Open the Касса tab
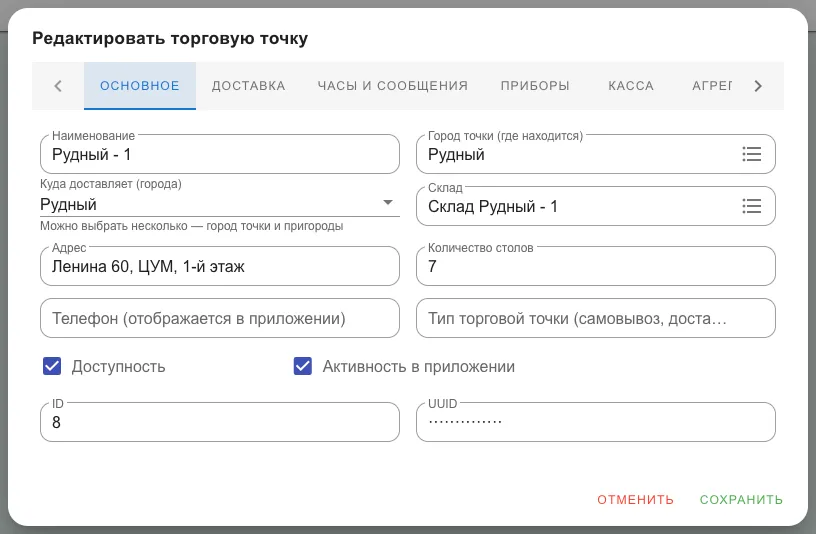 (631, 86)
